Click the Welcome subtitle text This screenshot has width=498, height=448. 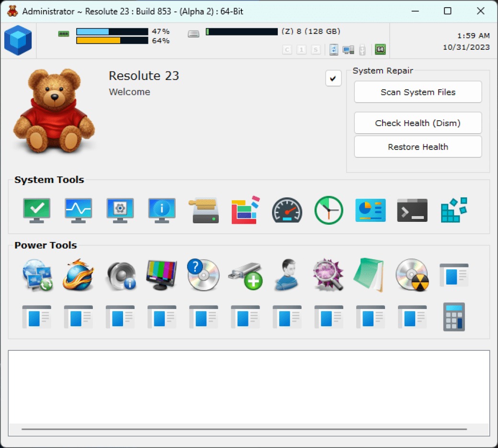pyautogui.click(x=130, y=92)
